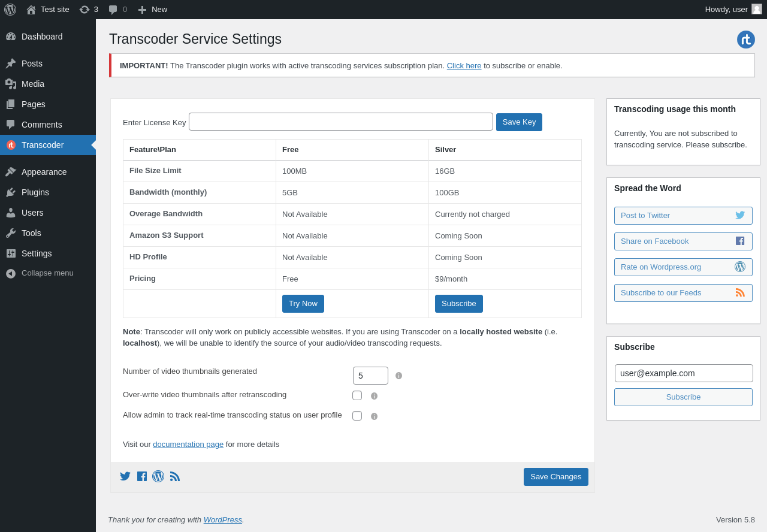Click the Pages sidebar icon
The image size is (767, 532).
(x=11, y=104)
